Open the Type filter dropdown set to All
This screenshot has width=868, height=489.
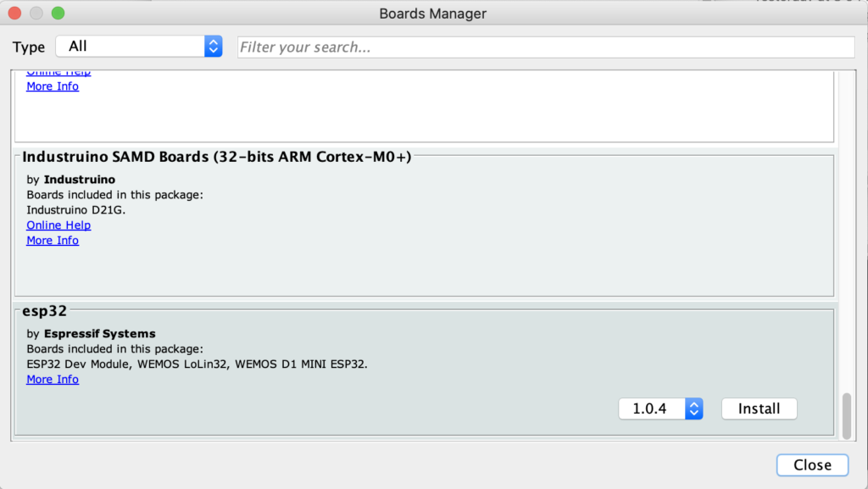[x=138, y=47]
